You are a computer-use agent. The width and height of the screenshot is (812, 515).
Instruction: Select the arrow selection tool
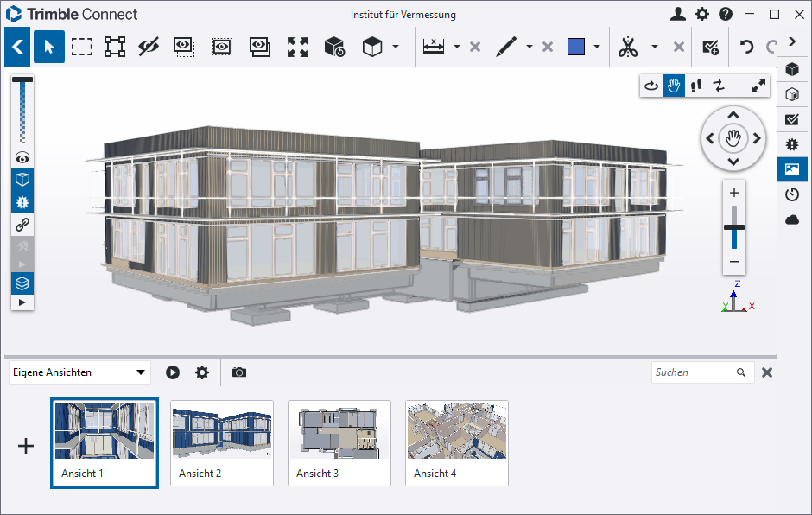pyautogui.click(x=49, y=47)
